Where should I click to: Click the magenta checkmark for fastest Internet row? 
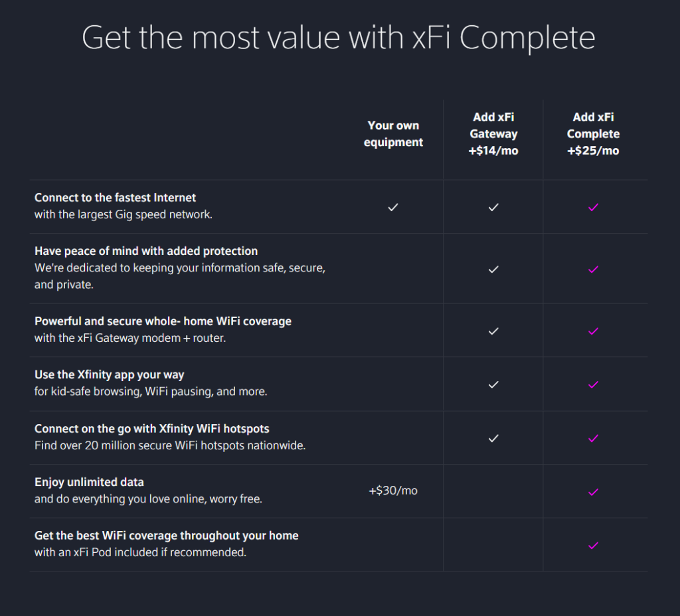pos(593,207)
